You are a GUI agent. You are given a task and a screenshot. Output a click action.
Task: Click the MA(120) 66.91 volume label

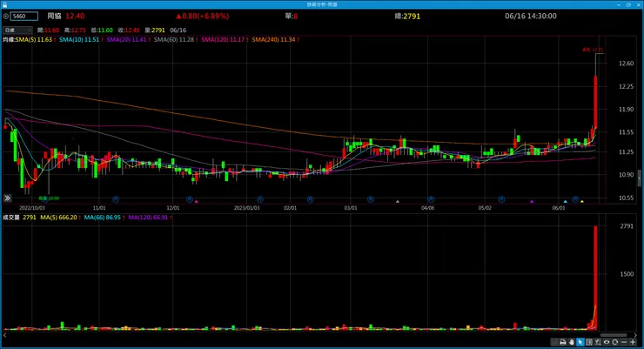click(x=148, y=218)
